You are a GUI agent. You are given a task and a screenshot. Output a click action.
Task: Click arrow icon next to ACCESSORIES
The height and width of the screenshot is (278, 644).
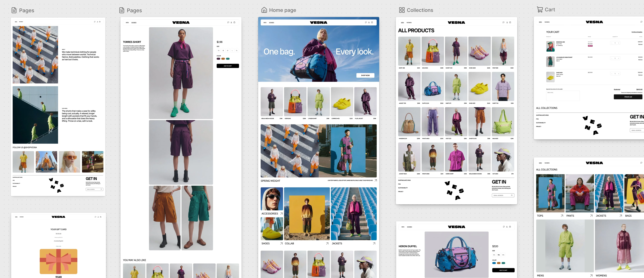pyautogui.click(x=281, y=214)
